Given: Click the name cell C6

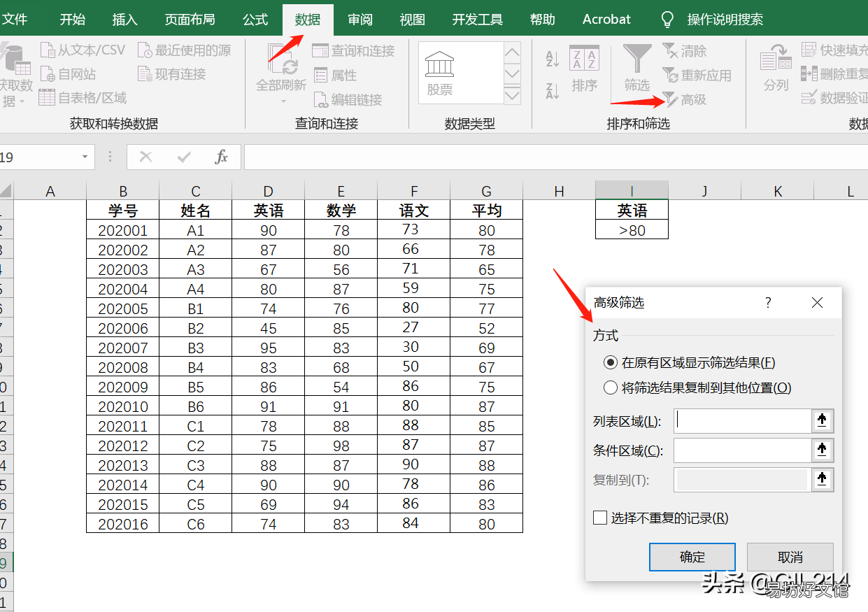Looking at the screenshot, I should pos(196,524).
